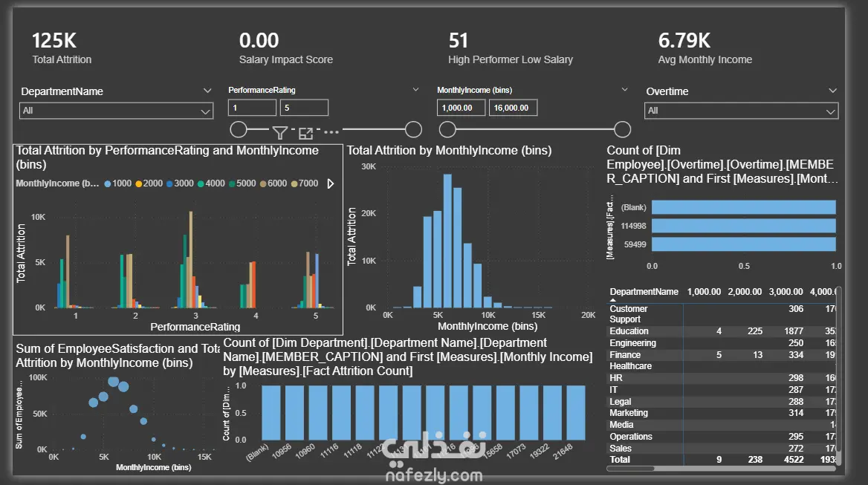Viewport: 868px width, 485px height.
Task: Click the 125K Total Attrition card
Action: (62, 48)
